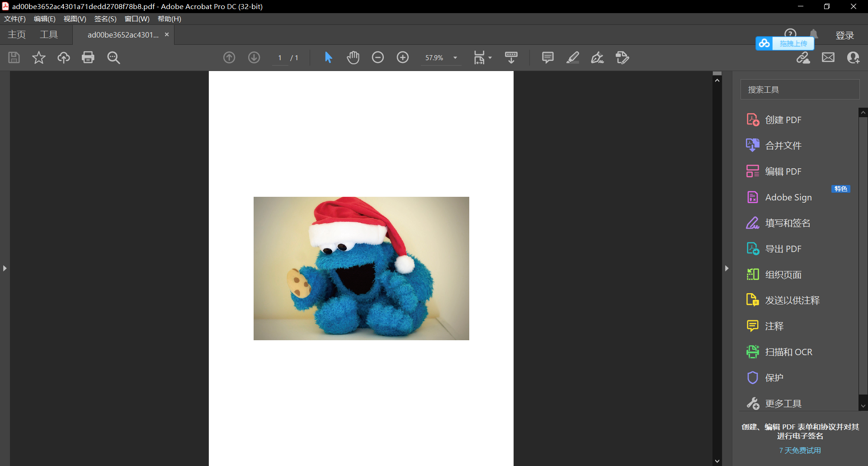Screen dimensions: 868x466
Task: Add the document to starred with the star icon
Action: coord(39,57)
